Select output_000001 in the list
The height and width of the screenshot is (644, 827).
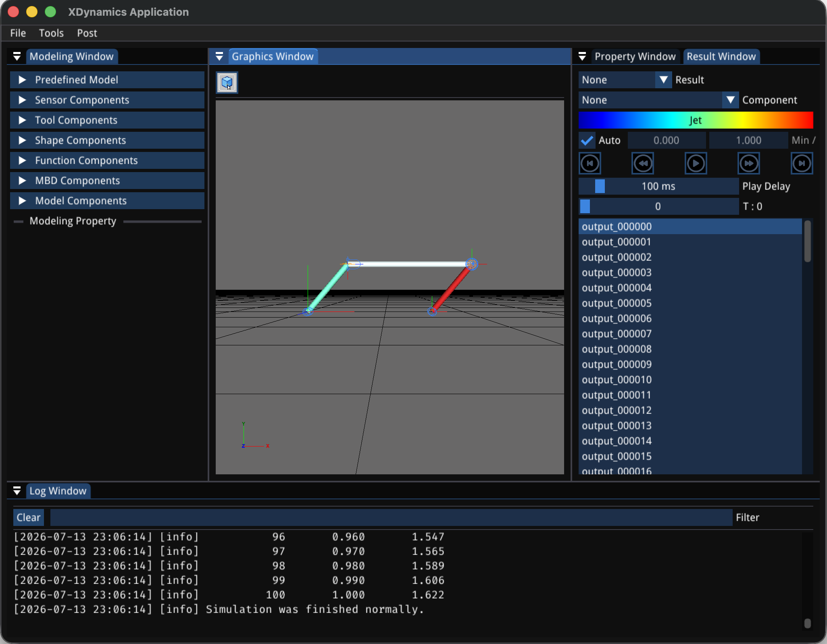coord(690,242)
